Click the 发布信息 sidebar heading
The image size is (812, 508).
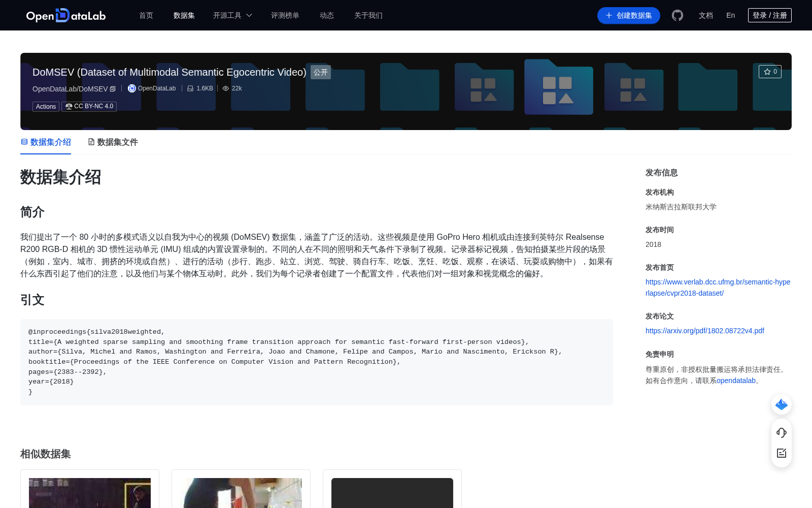[x=662, y=173]
